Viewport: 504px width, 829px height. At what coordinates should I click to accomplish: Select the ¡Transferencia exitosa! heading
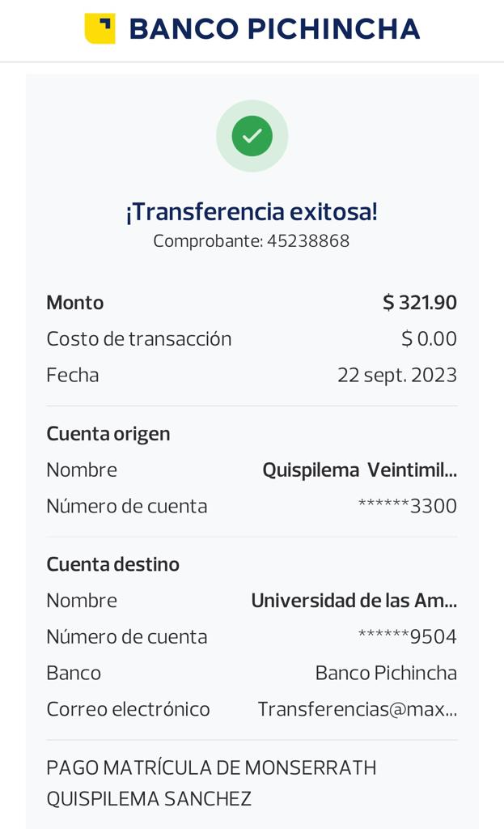click(252, 212)
